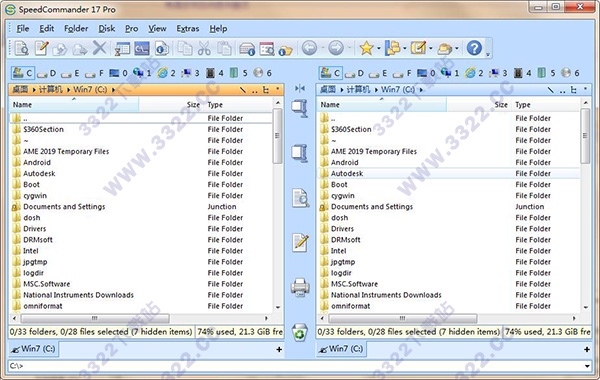This screenshot has height=380, width=600.
Task: Click the file information toolbar icon
Action: click(x=162, y=49)
